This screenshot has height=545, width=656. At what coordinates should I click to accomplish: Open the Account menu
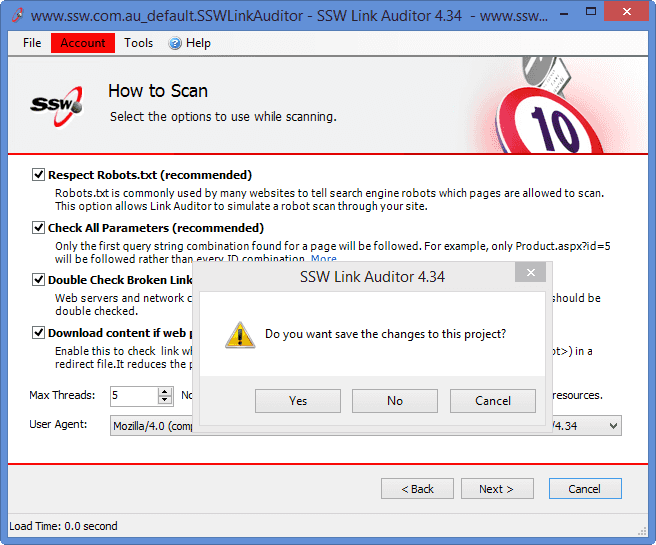coord(83,43)
